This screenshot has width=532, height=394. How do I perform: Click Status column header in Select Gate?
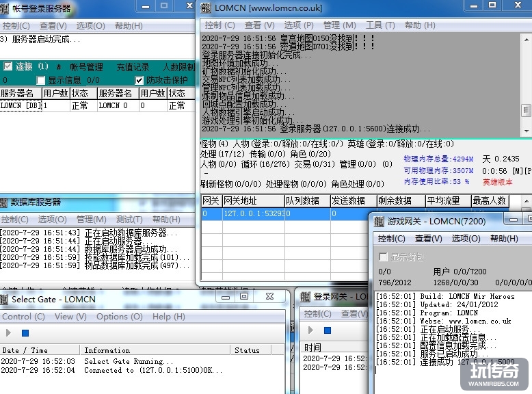251,350
